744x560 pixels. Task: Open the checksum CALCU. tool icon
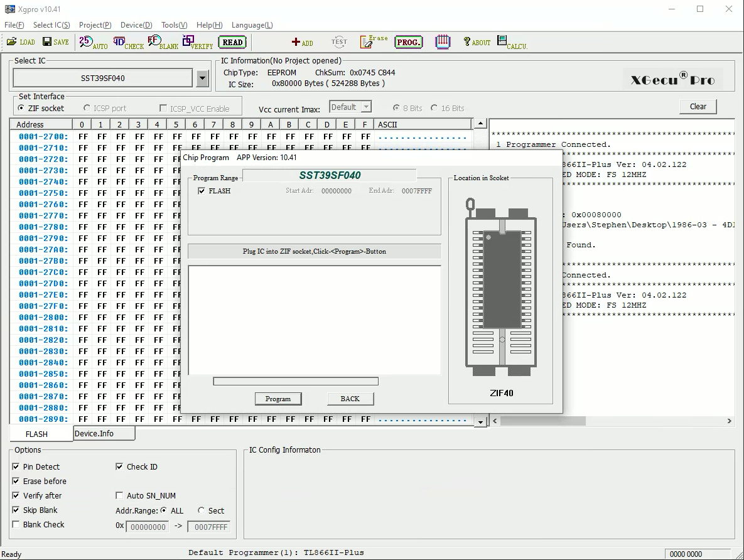click(x=512, y=42)
